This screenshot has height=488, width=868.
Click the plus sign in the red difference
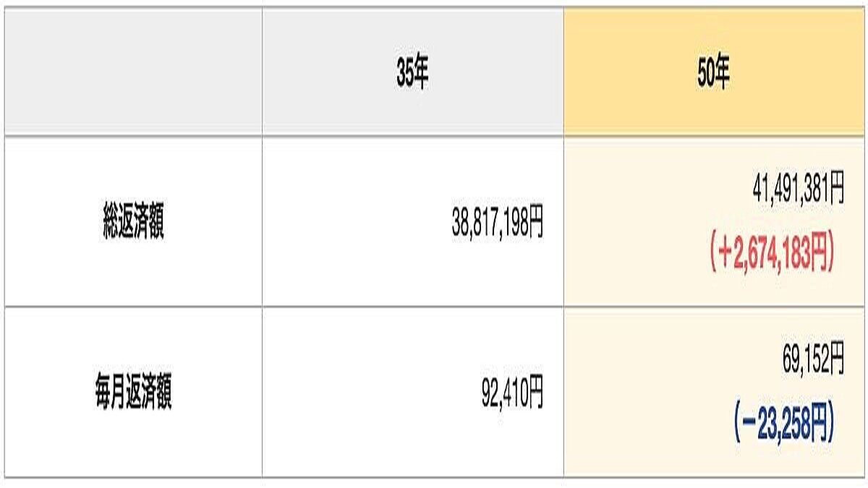[724, 256]
